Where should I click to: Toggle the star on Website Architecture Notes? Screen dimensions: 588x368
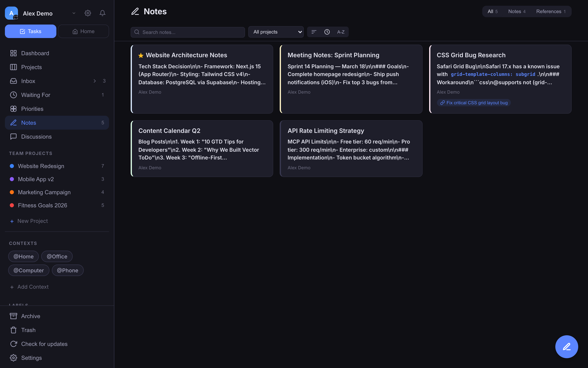141,55
